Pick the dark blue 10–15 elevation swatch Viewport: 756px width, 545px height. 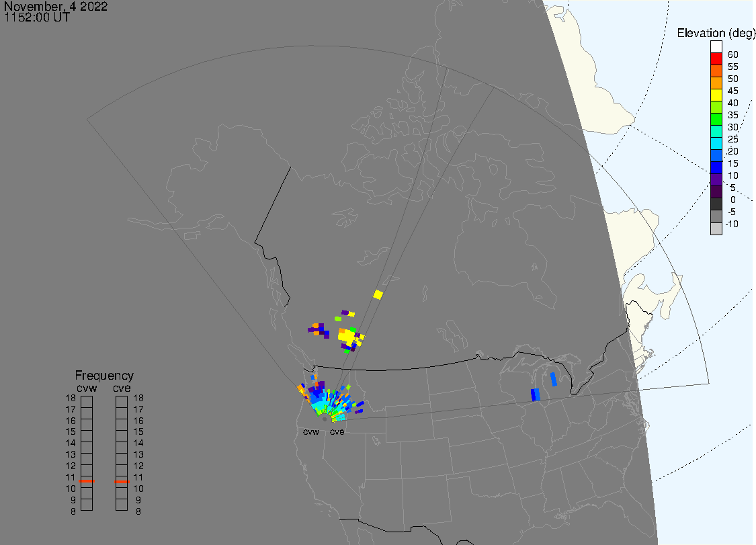click(x=716, y=167)
